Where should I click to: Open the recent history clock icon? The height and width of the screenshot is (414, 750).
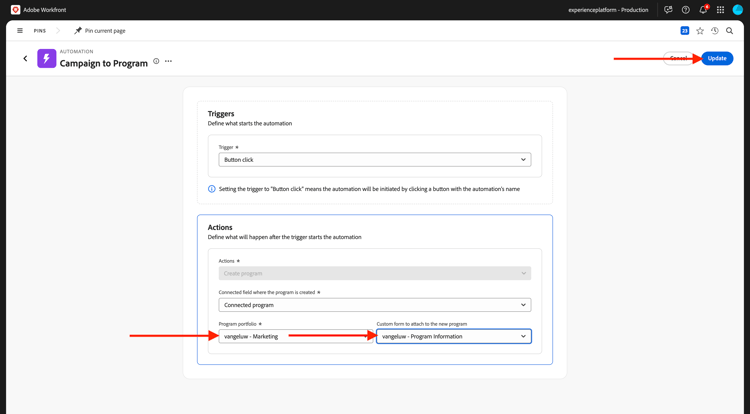click(715, 31)
